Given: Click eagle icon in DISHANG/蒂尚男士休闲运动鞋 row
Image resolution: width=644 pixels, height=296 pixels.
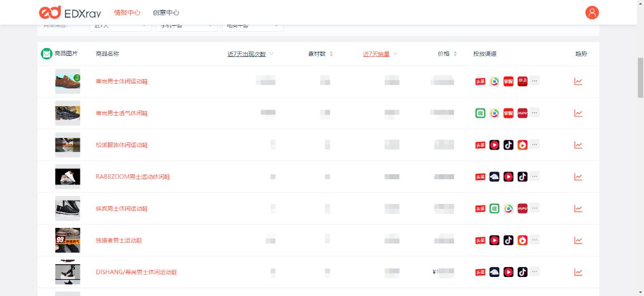Looking at the screenshot, I should pos(494,272).
